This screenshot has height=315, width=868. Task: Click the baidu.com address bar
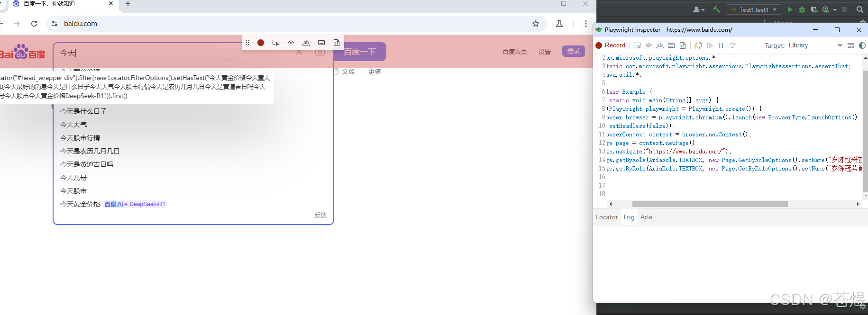point(296,24)
